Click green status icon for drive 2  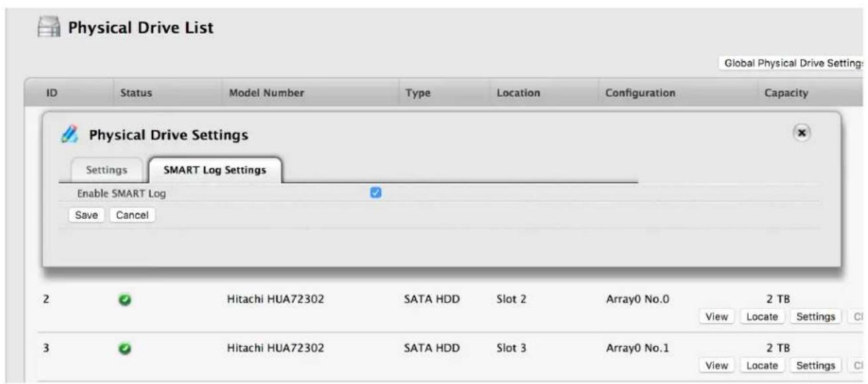click(x=125, y=300)
